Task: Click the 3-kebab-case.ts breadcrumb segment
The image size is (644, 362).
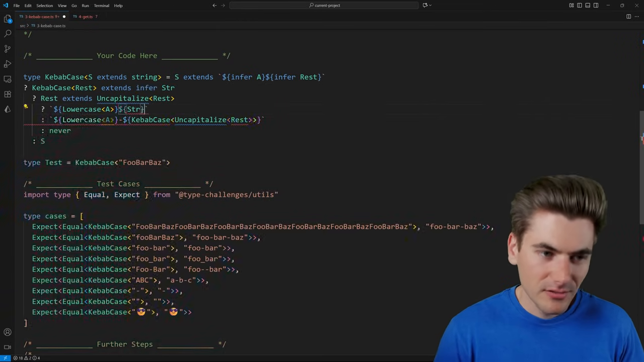Action: coord(48,26)
